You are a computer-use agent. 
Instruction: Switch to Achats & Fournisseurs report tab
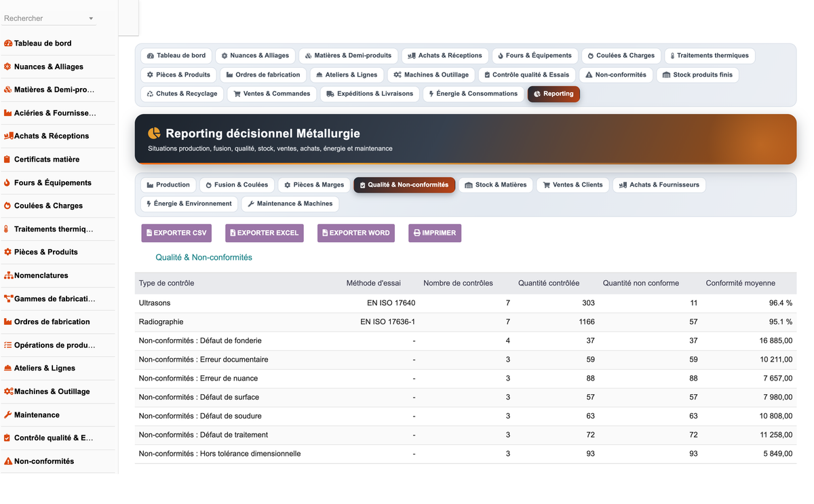pos(659,185)
